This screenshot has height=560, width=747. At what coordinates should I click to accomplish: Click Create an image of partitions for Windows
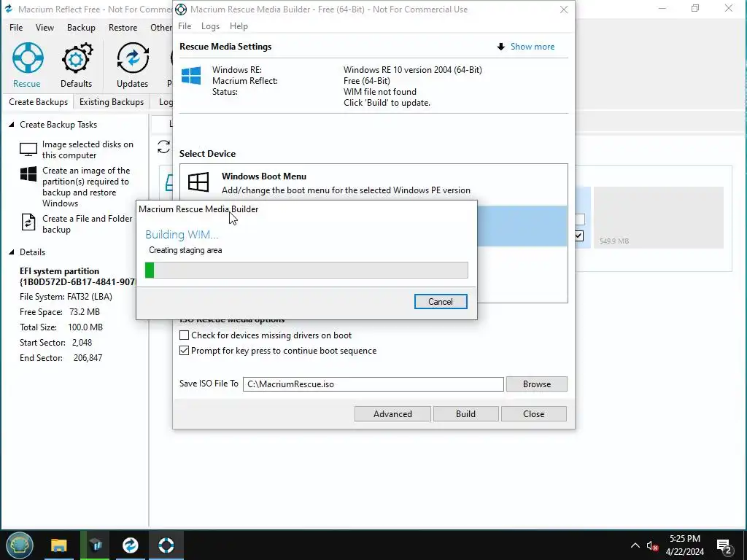(86, 187)
